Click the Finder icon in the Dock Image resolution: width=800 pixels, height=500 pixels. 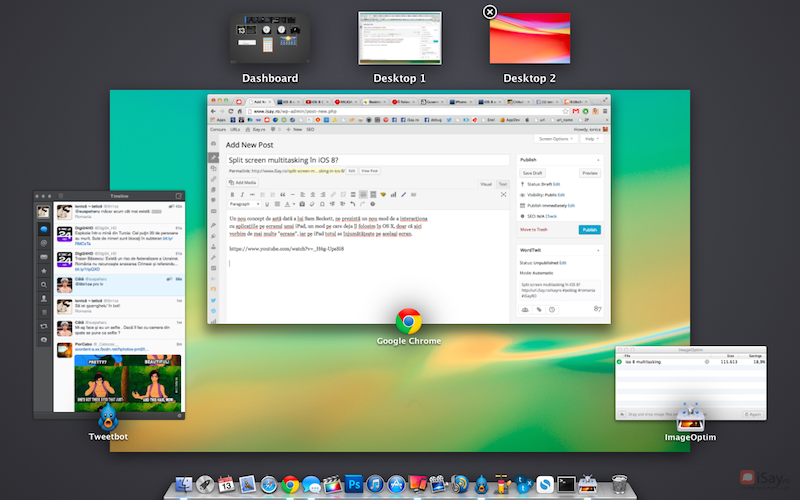pyautogui.click(x=182, y=486)
